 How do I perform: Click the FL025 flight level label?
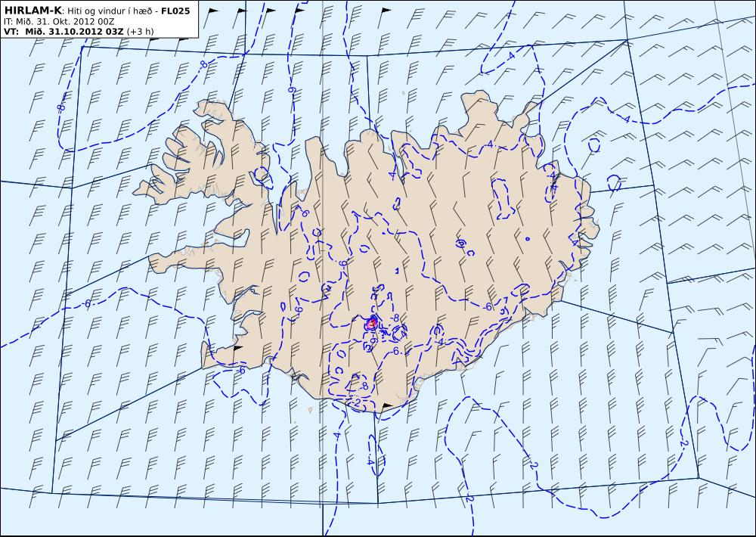175,11
